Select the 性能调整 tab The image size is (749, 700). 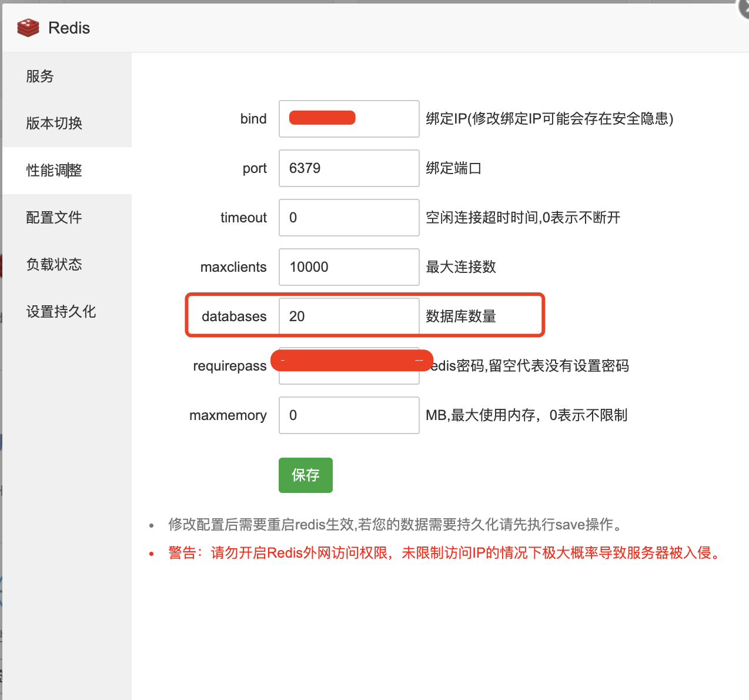tap(67, 171)
